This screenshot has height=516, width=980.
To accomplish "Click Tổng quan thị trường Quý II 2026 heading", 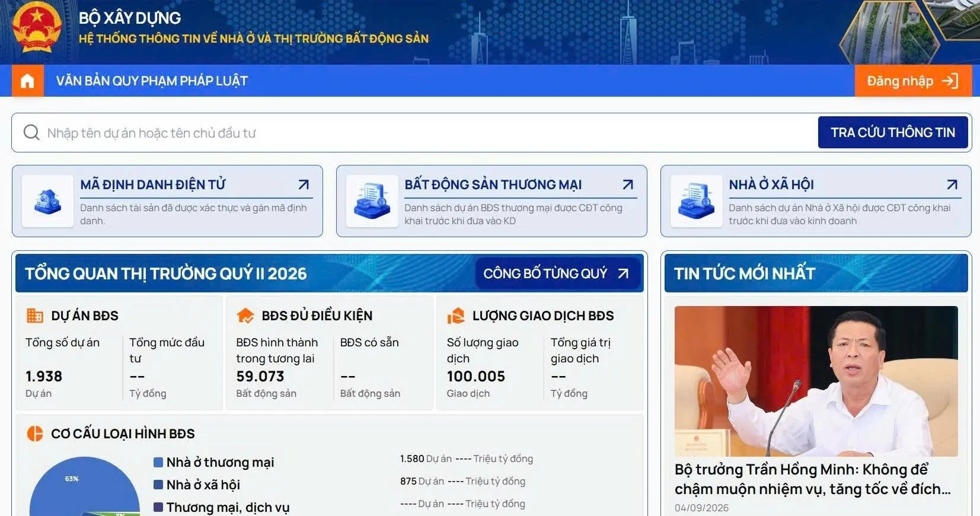I will (x=165, y=273).
